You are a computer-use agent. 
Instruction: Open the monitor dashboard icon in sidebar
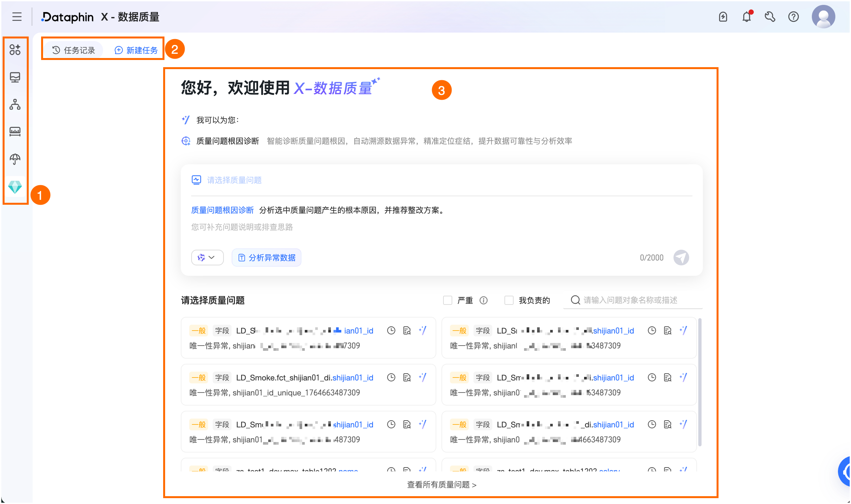pos(15,78)
